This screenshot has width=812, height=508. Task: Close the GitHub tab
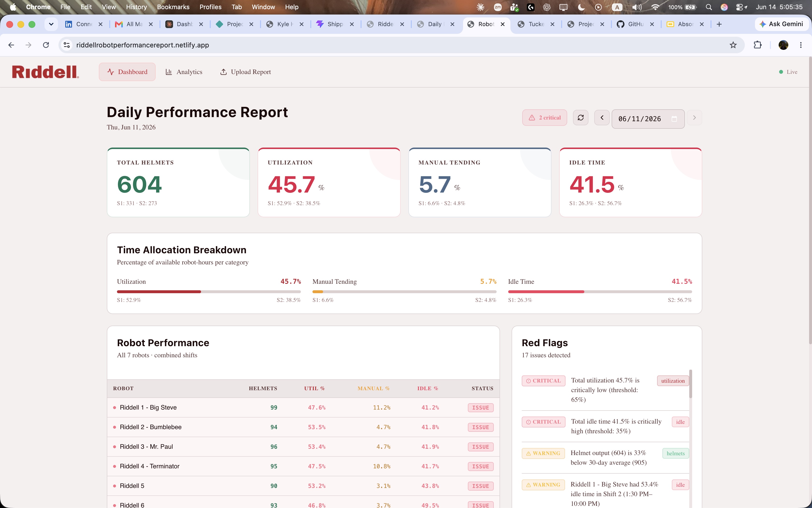pos(652,24)
